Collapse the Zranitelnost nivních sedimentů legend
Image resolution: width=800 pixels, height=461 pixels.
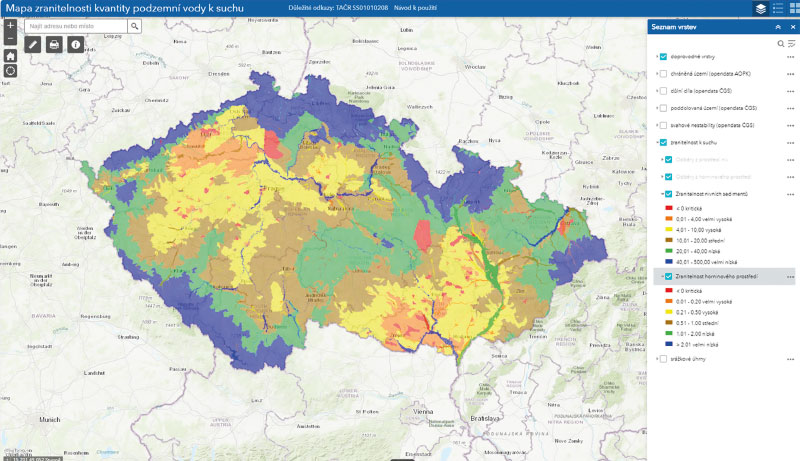pyautogui.click(x=660, y=193)
